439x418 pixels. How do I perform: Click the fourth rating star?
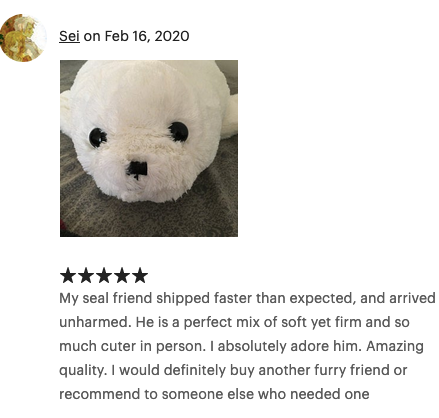coord(122,276)
